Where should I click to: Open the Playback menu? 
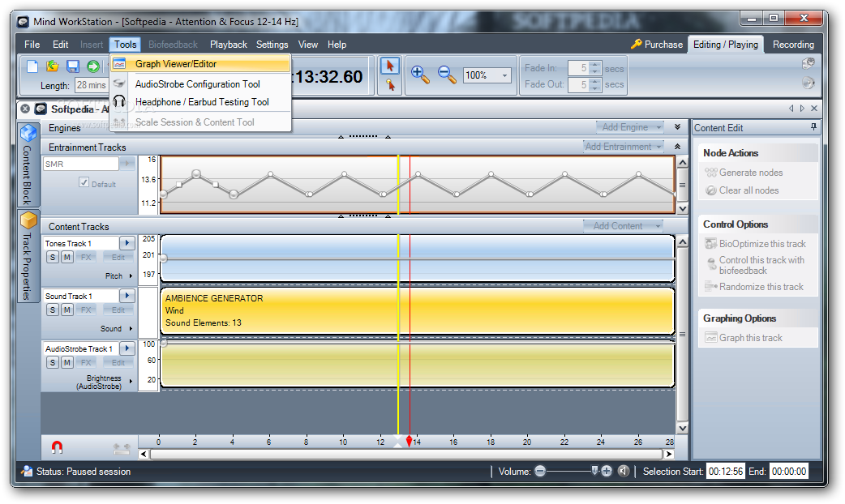[229, 45]
